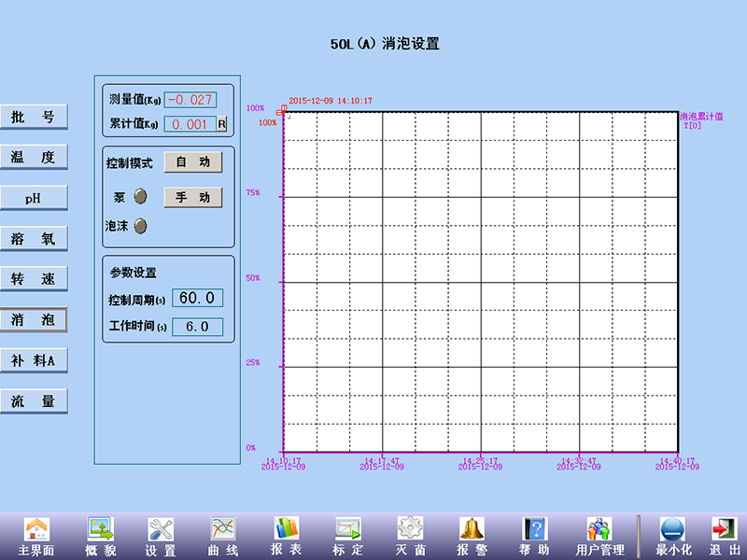Click the 帮助 help icon

point(534,529)
